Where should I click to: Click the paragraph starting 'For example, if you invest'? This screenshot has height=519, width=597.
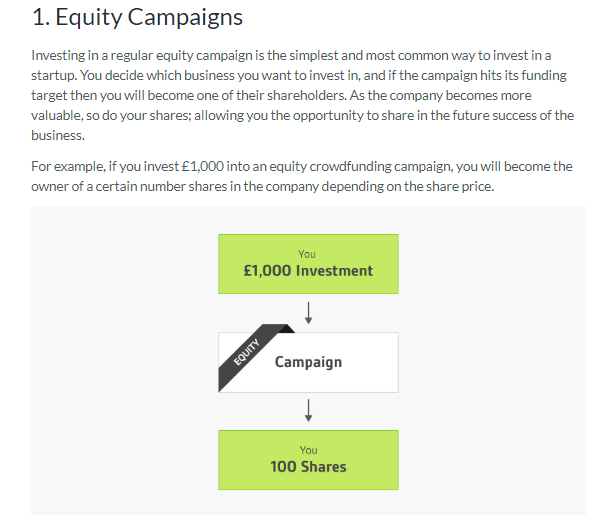pos(302,176)
